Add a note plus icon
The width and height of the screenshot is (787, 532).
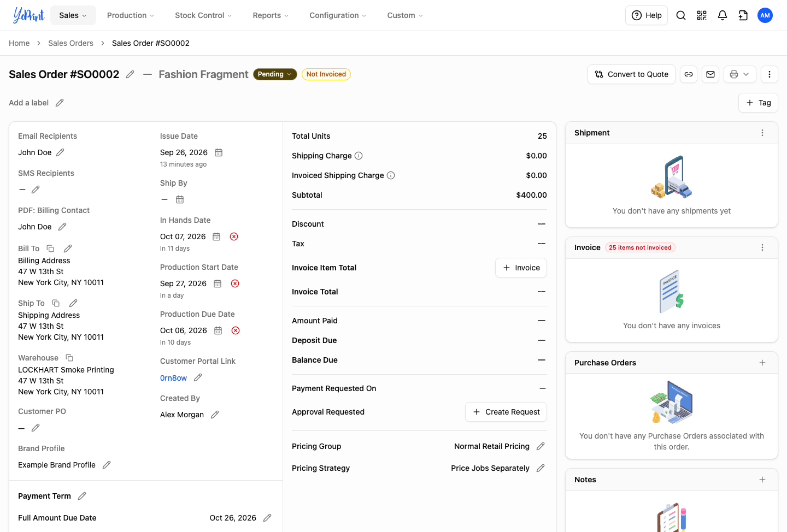(762, 480)
